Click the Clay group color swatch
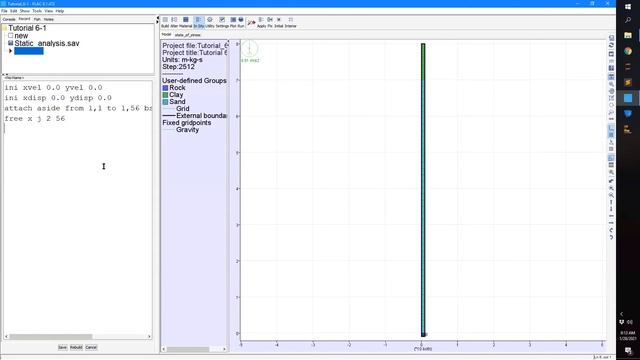 [165, 95]
